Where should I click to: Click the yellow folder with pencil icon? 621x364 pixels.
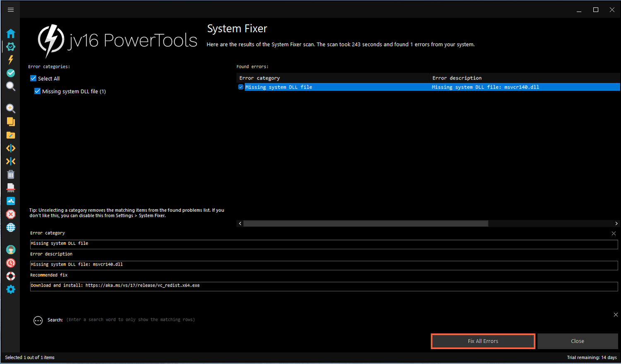pyautogui.click(x=11, y=135)
